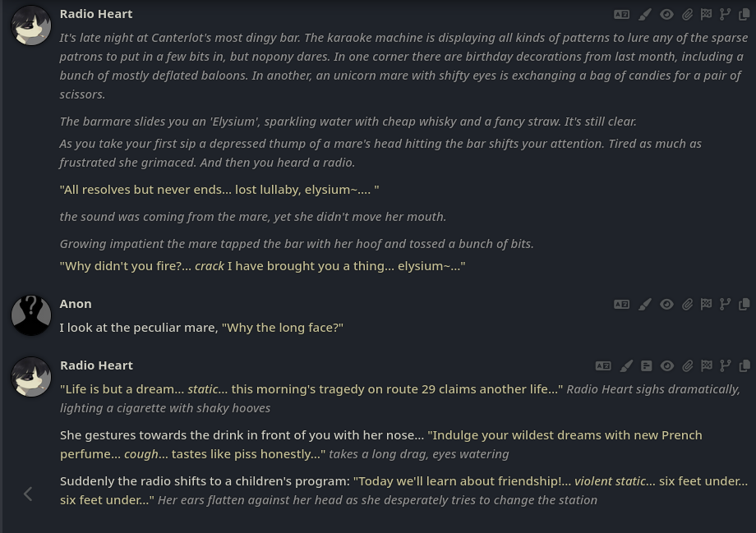Toggle eye visibility on Anon's message
756x533 pixels.
tap(666, 304)
